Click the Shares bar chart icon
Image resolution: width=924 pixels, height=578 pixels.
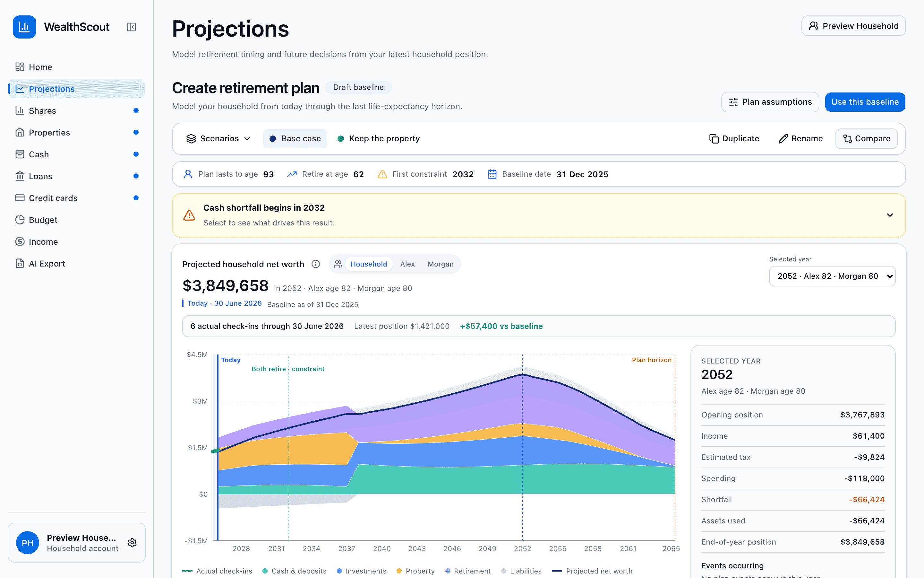click(x=20, y=110)
